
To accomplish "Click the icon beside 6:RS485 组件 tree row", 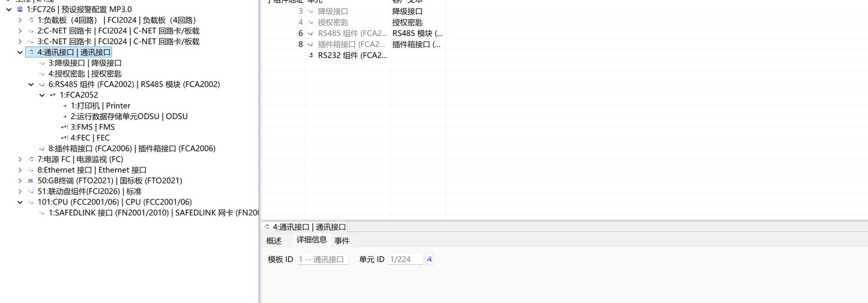I will click(42, 84).
